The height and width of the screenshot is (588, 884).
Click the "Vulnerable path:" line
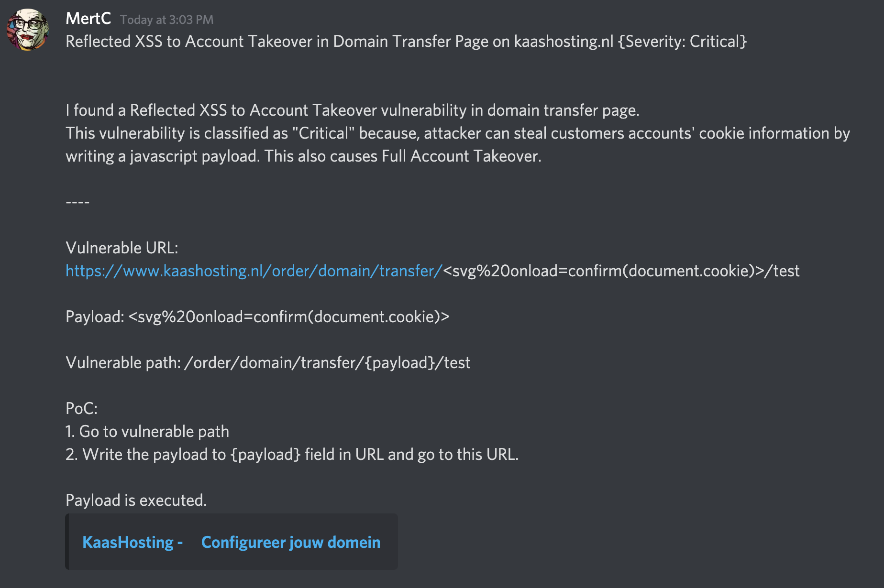point(268,363)
